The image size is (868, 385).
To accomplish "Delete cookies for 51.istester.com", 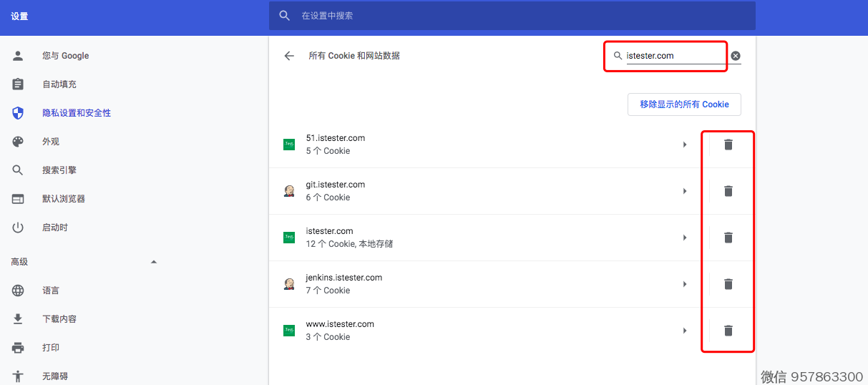I will coord(728,145).
